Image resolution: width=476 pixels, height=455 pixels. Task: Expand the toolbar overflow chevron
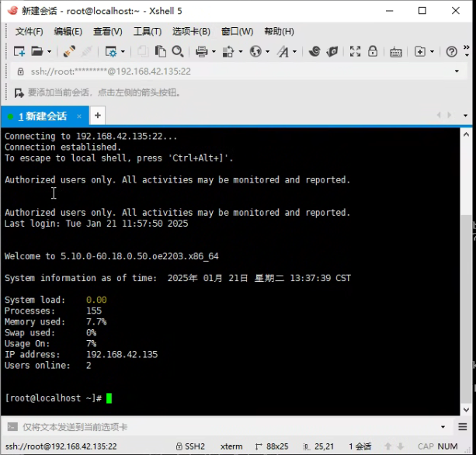(x=467, y=51)
